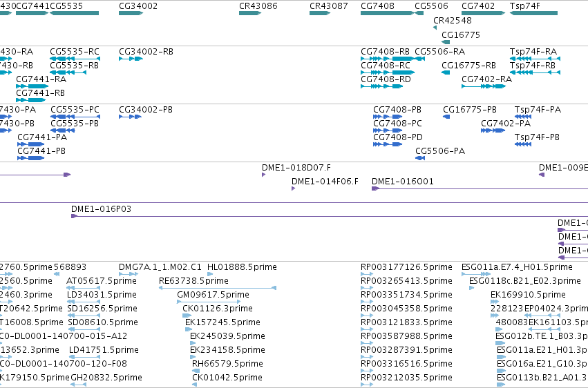Click clone DME1-016P03 label
This screenshot has height=388, width=588.
tap(102, 209)
